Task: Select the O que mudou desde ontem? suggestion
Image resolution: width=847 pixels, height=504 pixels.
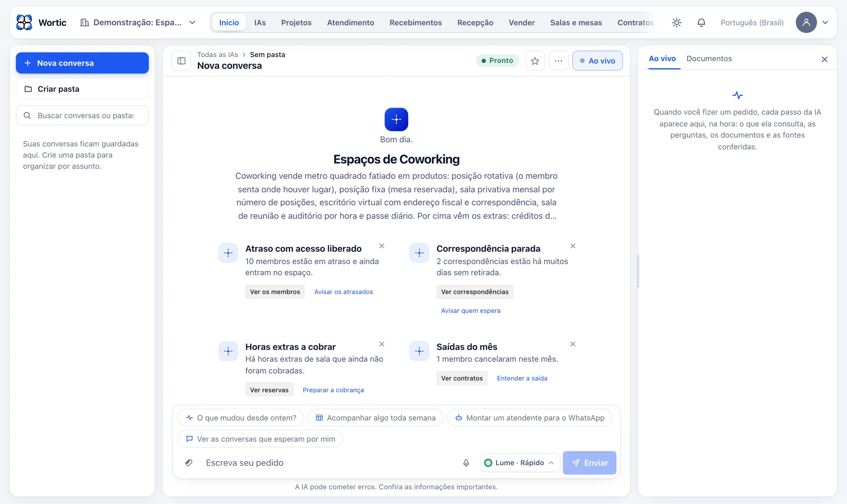Action: [241, 418]
